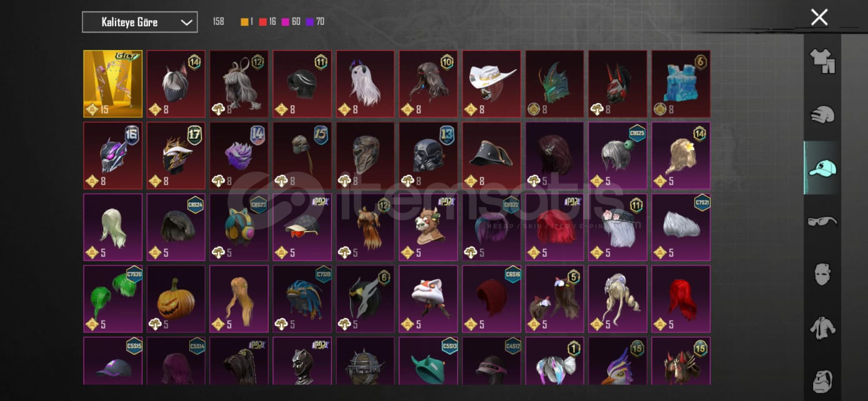Select the white cowboy hat item
Viewport: 868px width, 401px height.
click(x=492, y=84)
